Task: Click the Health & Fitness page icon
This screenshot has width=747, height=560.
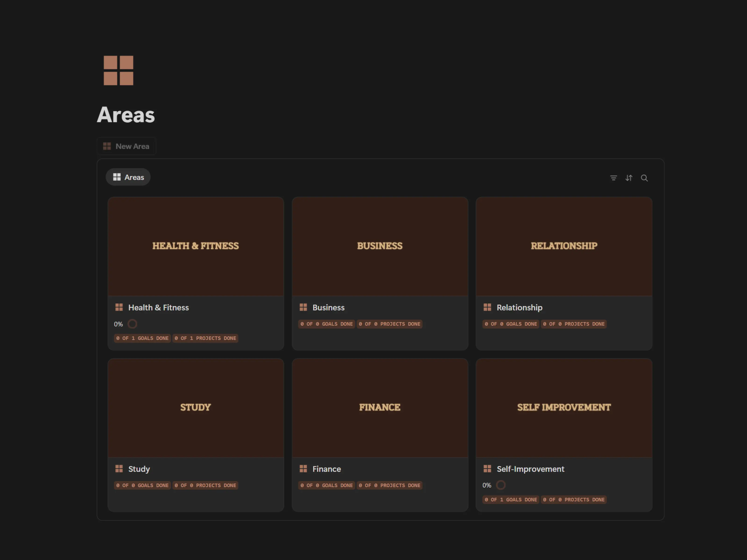Action: 119,307
